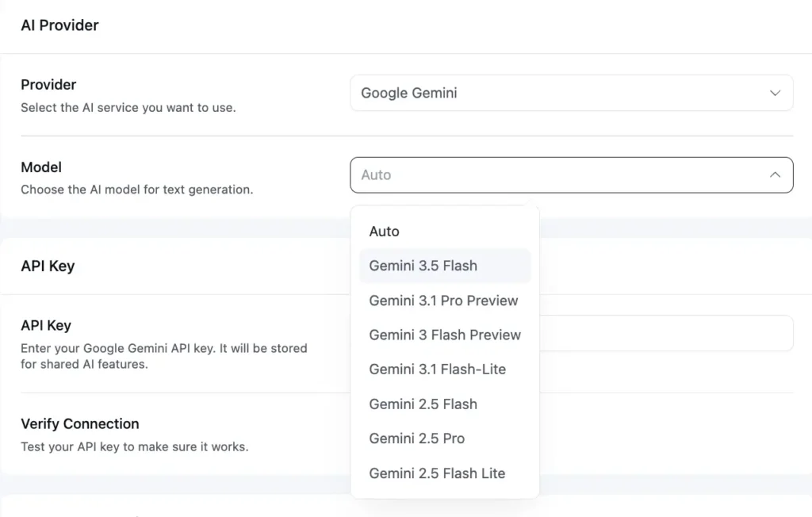Collapse the Model dropdown showing Auto
Image resolution: width=812 pixels, height=517 pixels.
point(571,175)
